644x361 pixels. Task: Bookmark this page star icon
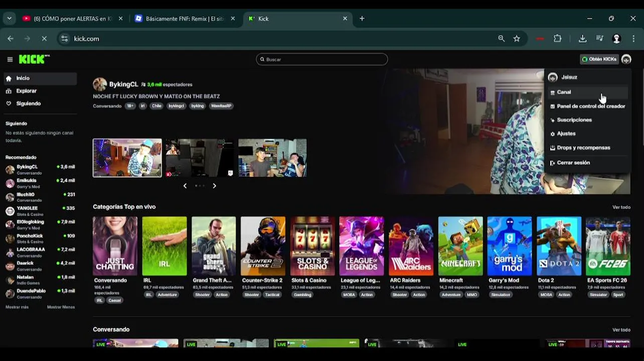(x=517, y=39)
